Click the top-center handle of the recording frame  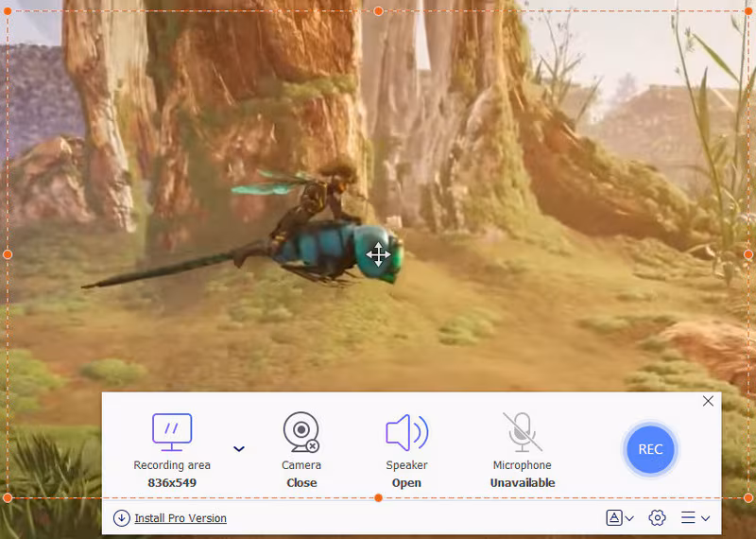[379, 11]
